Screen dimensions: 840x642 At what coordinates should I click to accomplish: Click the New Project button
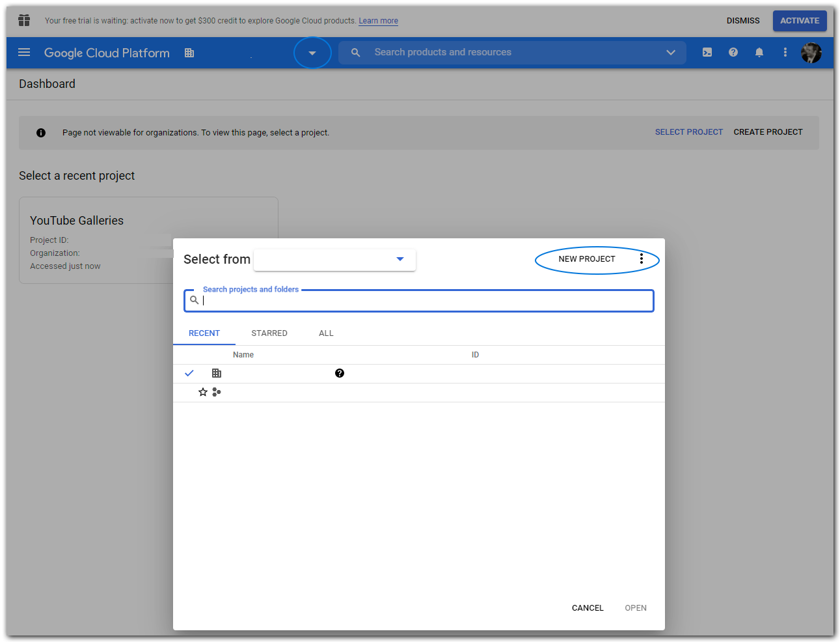click(586, 259)
